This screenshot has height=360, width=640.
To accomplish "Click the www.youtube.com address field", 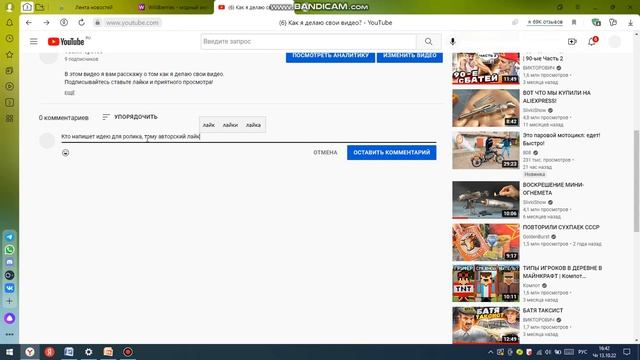I will 132,22.
